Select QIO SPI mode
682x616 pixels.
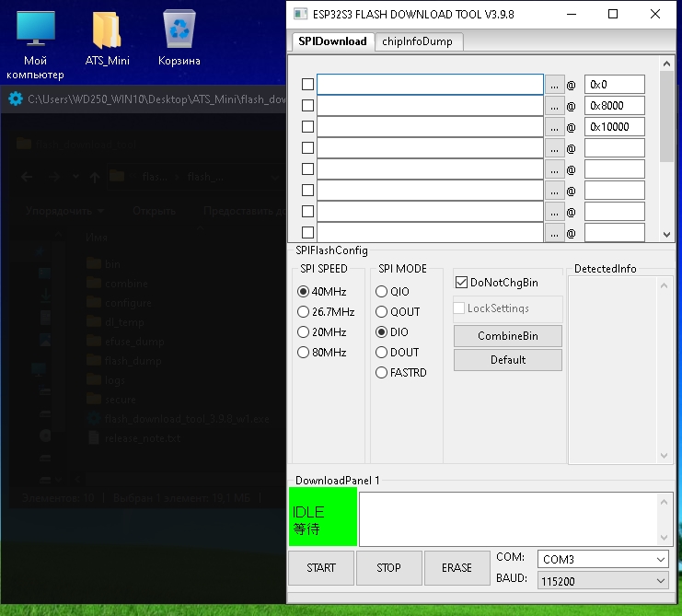coord(392,292)
